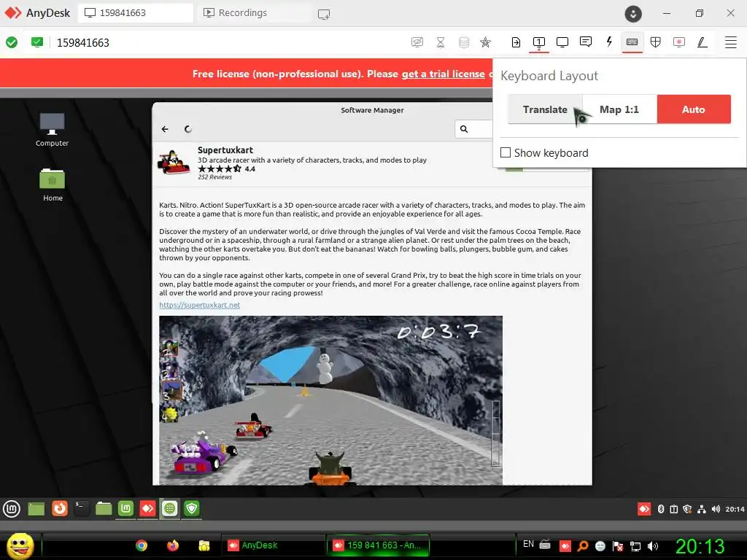Screen dimensions: 747x560
Task: Open the Home folder desktop icon
Action: pos(53,184)
